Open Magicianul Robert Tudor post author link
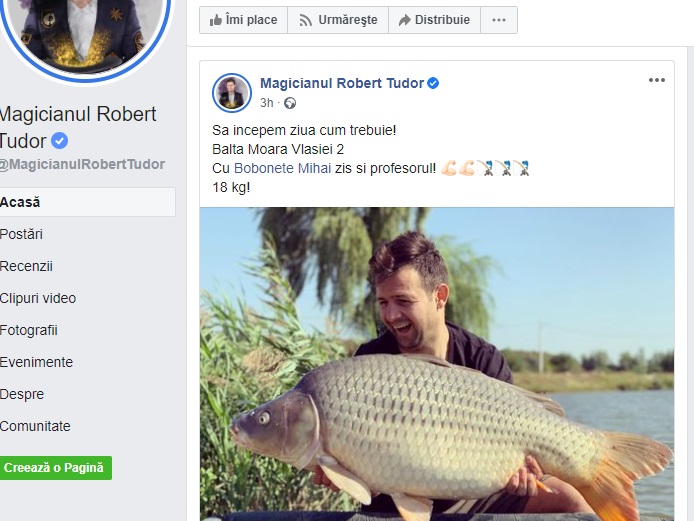This screenshot has height=521, width=694. [x=341, y=83]
